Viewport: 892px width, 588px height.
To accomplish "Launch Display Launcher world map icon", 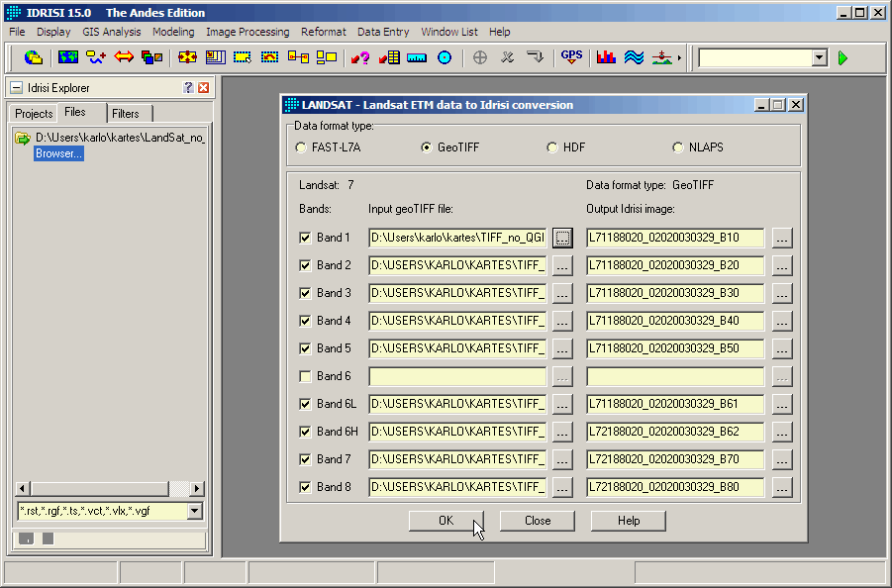I will [x=67, y=57].
